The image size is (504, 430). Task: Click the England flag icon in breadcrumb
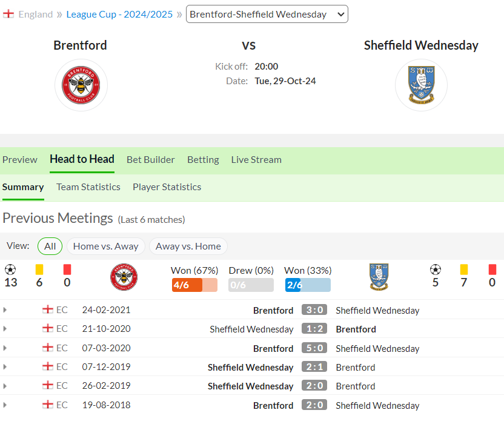click(8, 14)
